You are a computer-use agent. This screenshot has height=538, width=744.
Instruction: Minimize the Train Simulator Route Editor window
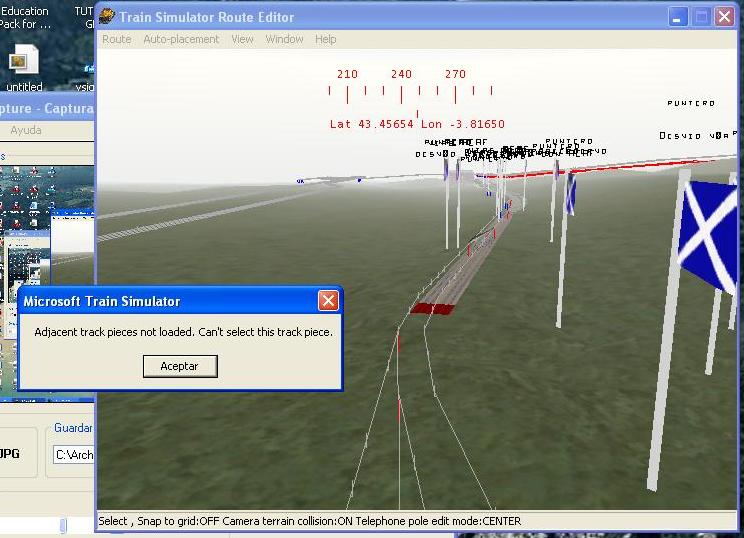point(678,17)
